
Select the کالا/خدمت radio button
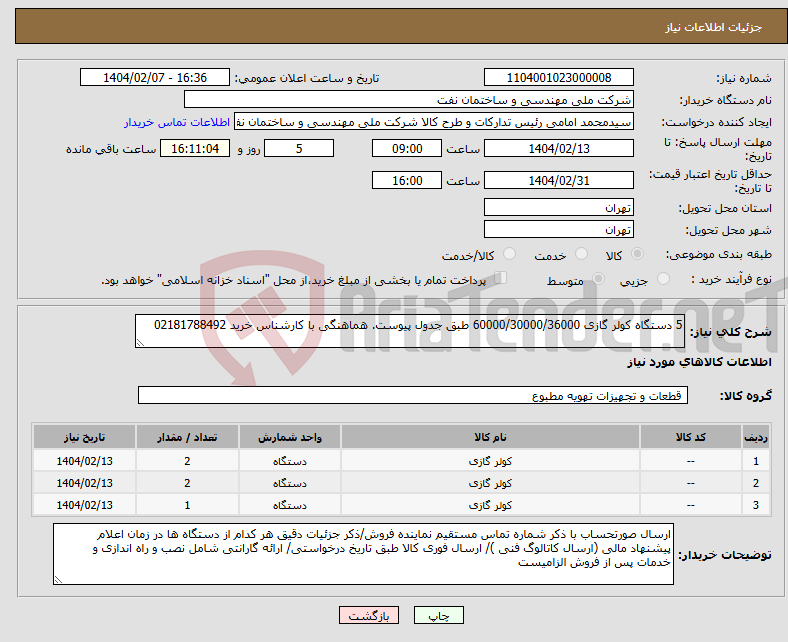pos(510,254)
